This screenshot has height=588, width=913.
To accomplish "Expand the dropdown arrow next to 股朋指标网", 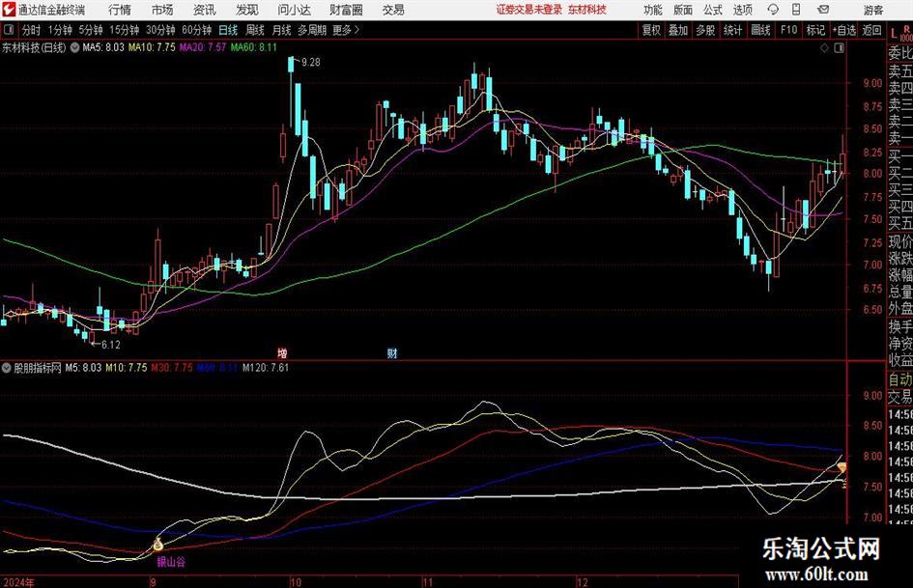I will 7,367.
